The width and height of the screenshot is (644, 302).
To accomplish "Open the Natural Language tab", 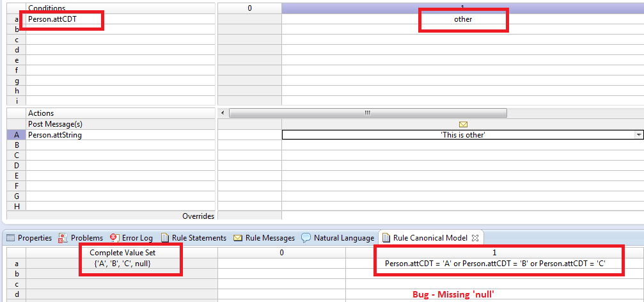I will pos(338,238).
